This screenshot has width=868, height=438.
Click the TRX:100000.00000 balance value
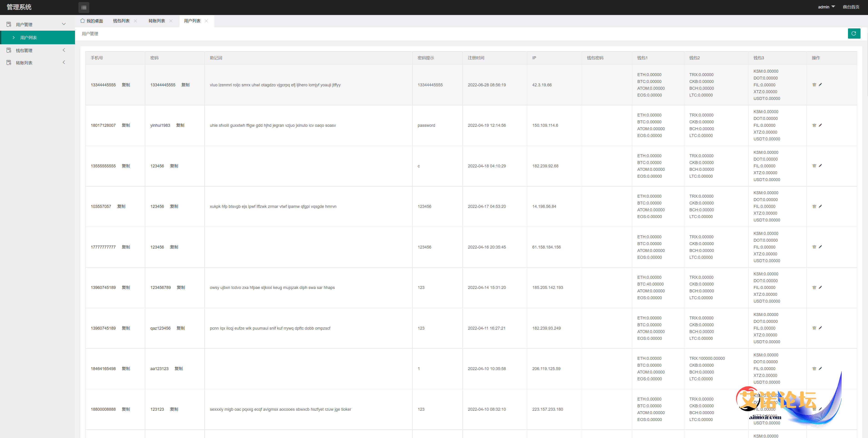click(x=707, y=358)
